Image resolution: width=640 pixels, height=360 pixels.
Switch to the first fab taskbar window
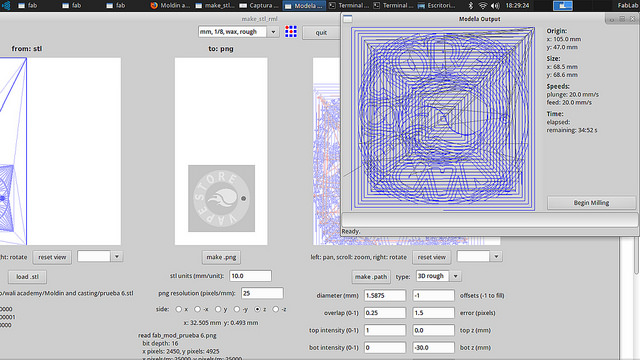click(28, 5)
